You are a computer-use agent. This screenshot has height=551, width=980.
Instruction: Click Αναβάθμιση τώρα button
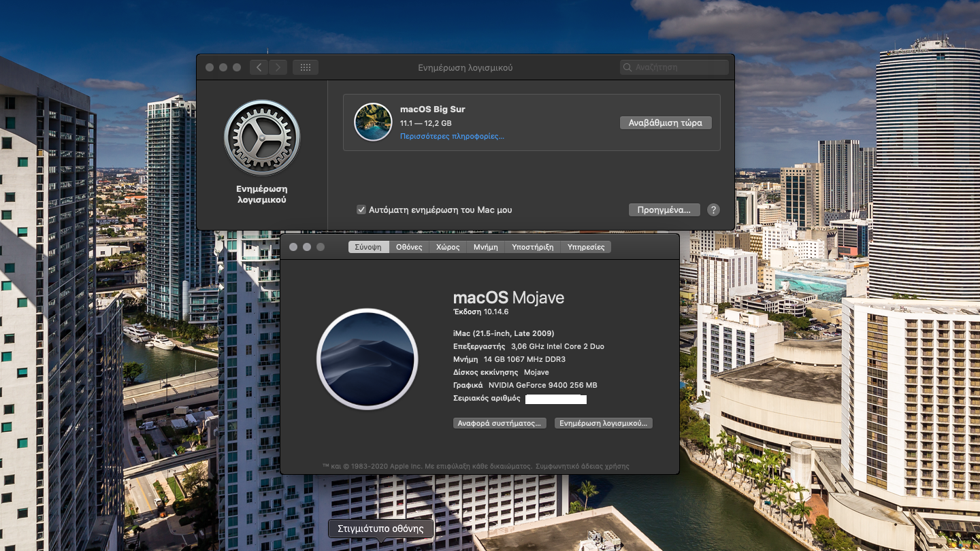tap(666, 122)
